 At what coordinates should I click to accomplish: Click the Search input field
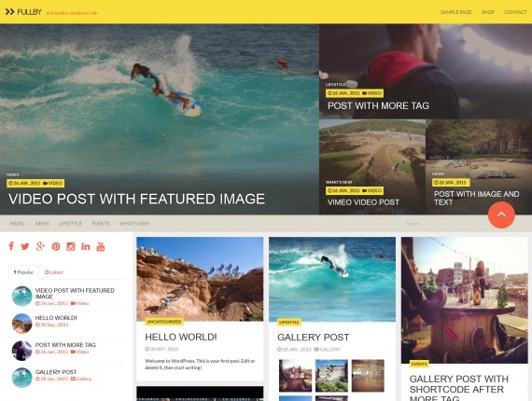point(441,224)
